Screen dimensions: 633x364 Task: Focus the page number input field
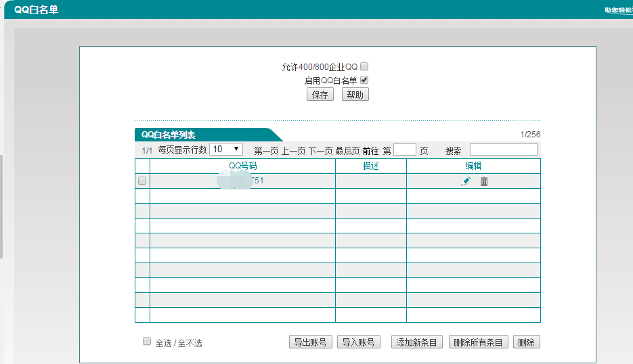click(404, 150)
